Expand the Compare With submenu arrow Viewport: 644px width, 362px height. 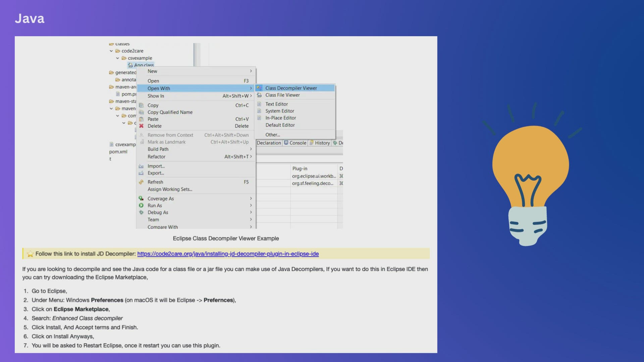point(251,227)
